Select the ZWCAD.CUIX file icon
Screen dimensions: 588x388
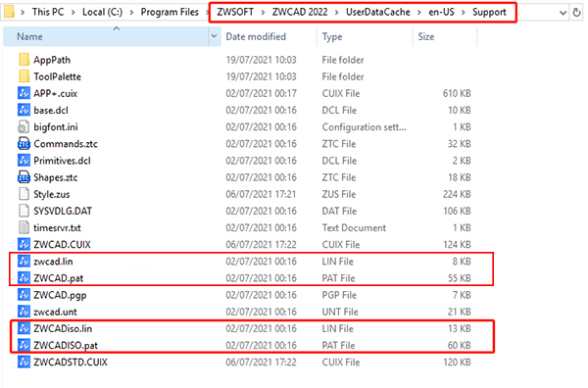tap(24, 244)
